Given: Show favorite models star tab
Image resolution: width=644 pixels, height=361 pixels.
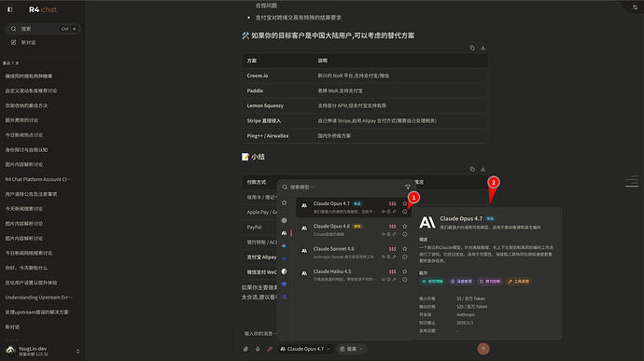Looking at the screenshot, I should coord(285,202).
